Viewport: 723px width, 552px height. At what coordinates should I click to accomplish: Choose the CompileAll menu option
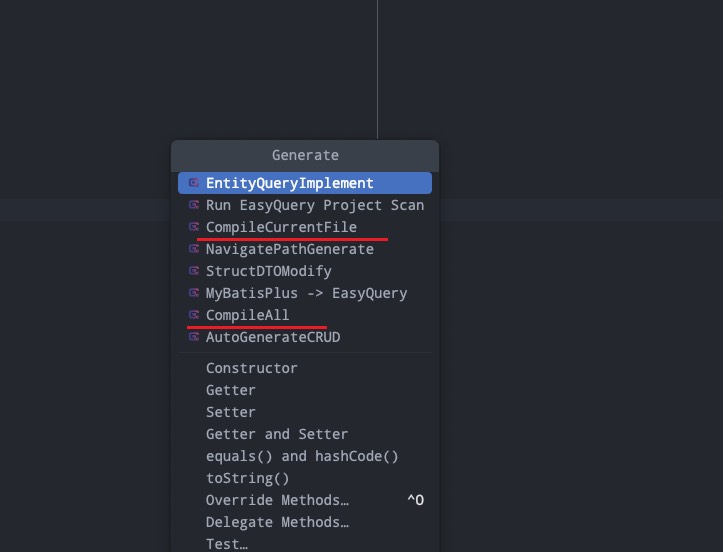[x=305, y=315]
